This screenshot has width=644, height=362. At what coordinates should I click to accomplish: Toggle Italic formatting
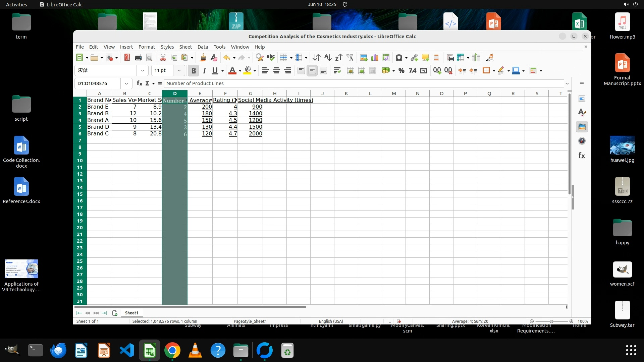click(204, 70)
